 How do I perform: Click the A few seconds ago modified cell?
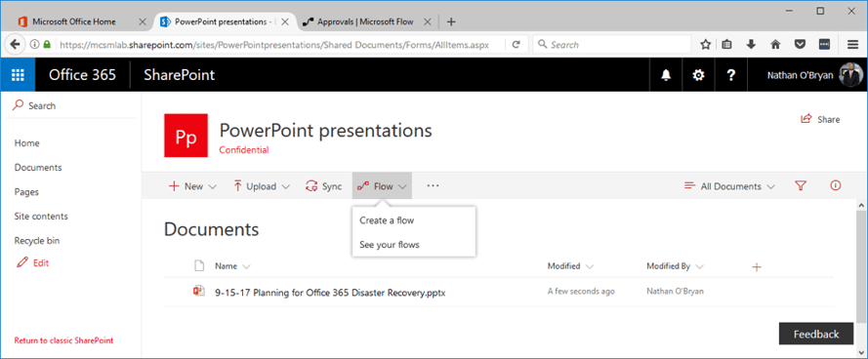(581, 292)
